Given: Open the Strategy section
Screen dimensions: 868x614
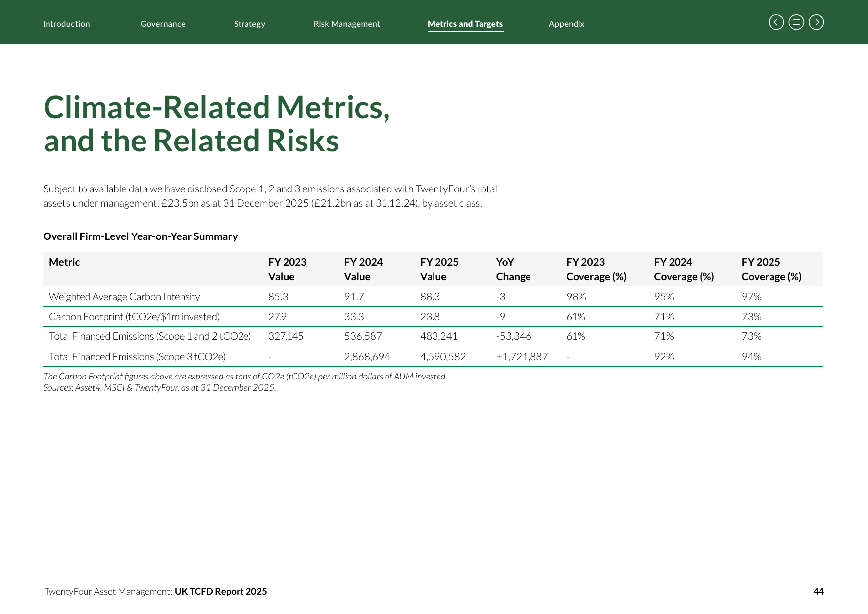Looking at the screenshot, I should [249, 24].
